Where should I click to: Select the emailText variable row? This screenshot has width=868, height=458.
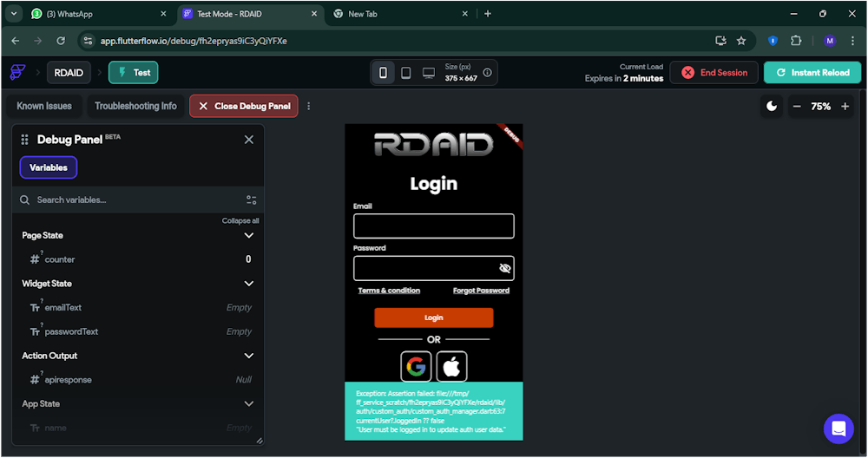coord(138,308)
